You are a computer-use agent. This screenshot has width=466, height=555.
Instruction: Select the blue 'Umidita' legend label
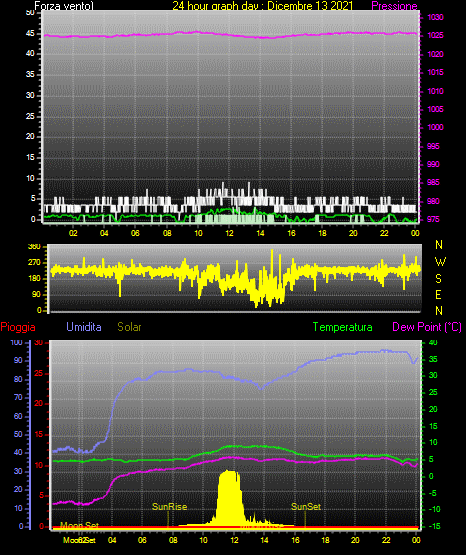[84, 327]
